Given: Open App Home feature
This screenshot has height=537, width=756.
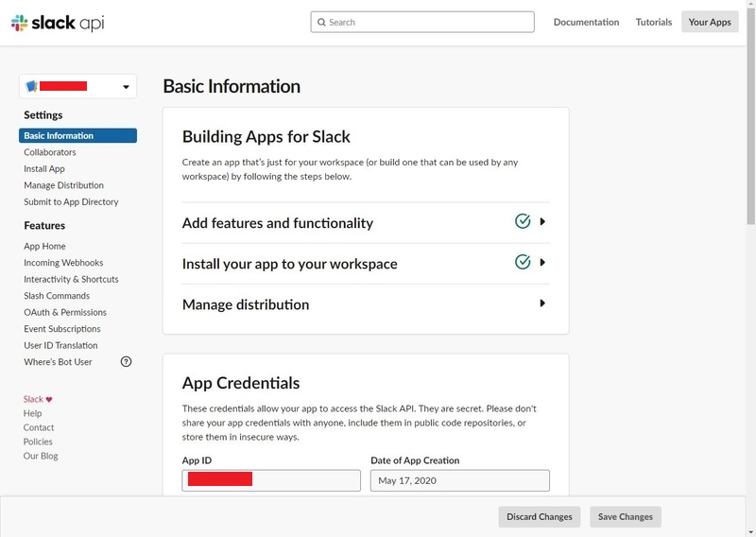Looking at the screenshot, I should coord(44,246).
